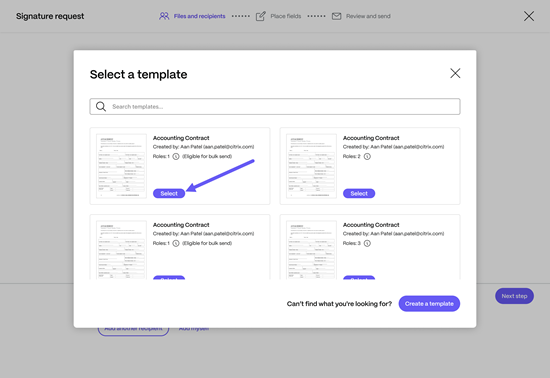Click the Review and send envelope icon
Image resolution: width=550 pixels, height=378 pixels.
(336, 16)
